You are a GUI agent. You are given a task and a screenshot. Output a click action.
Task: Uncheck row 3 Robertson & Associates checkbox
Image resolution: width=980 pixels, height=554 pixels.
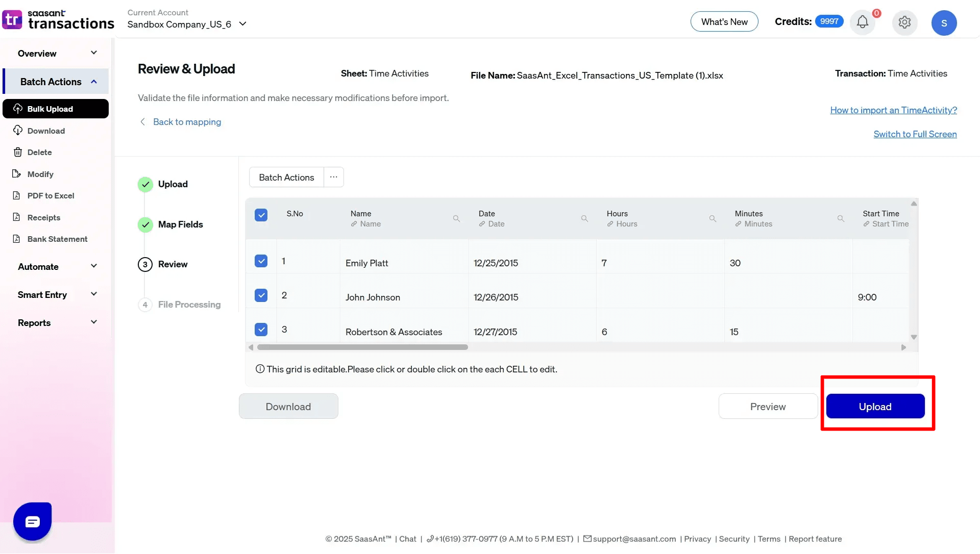pos(261,330)
